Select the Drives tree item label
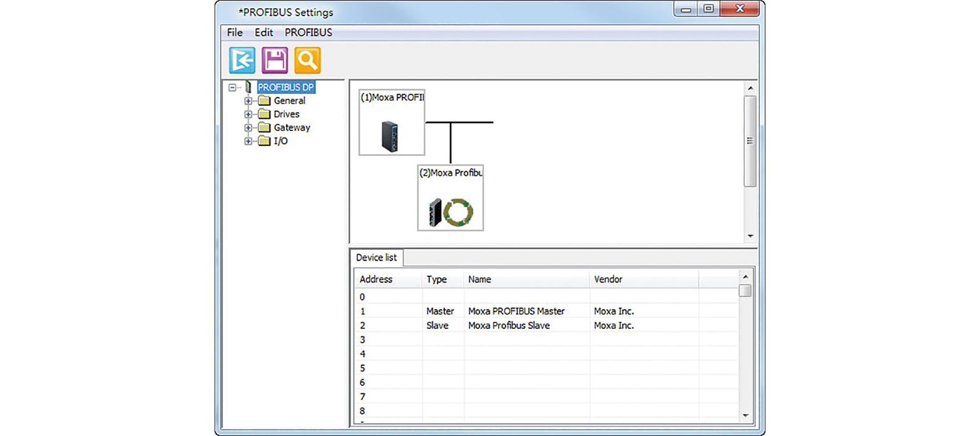The image size is (980, 436). click(287, 114)
